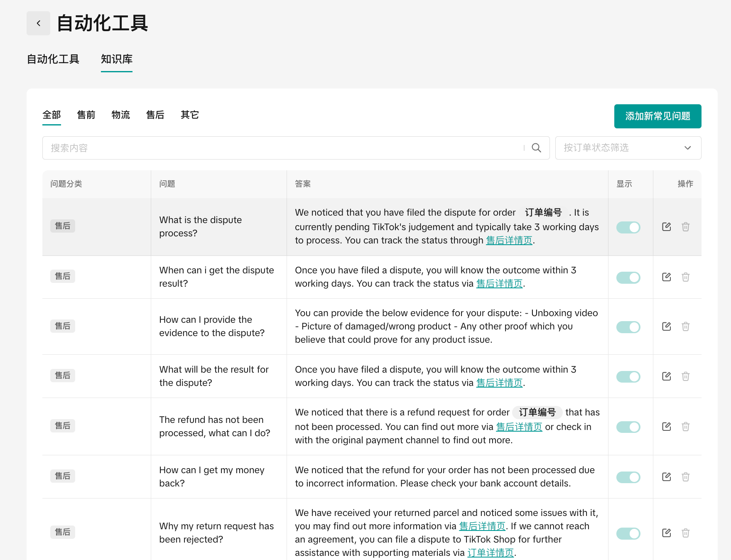Switch to the 自动化工具 top tab
This screenshot has height=560, width=731.
tap(53, 59)
